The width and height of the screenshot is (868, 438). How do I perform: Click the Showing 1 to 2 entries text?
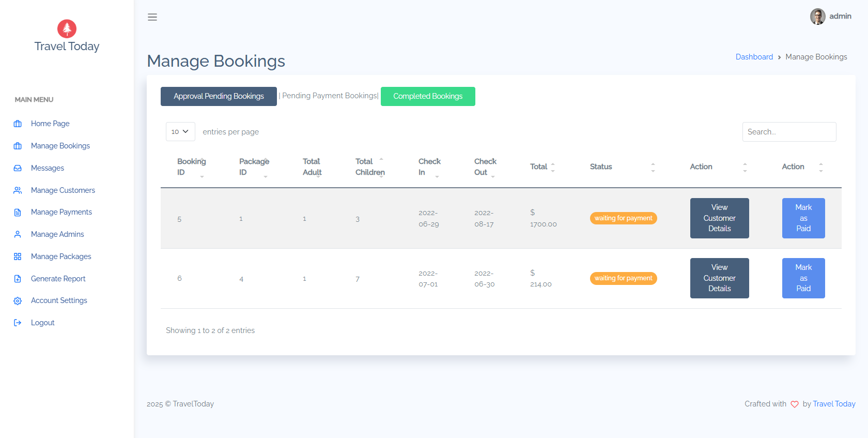click(210, 330)
